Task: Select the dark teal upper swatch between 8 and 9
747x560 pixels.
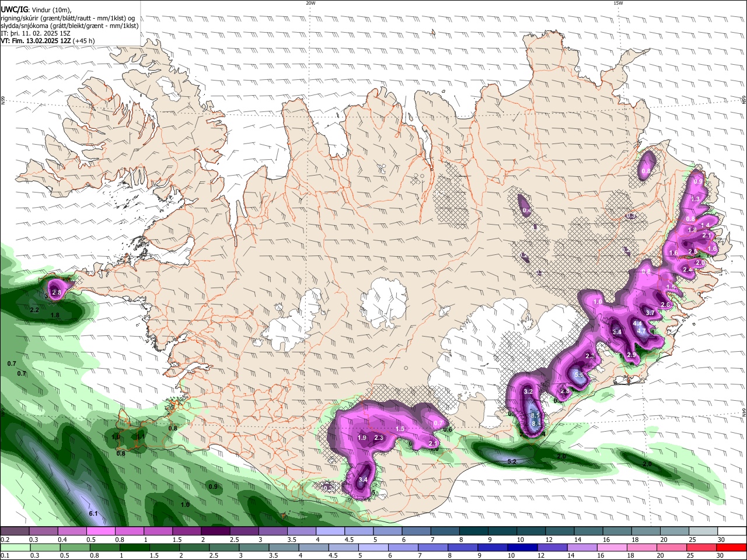Action: click(473, 531)
